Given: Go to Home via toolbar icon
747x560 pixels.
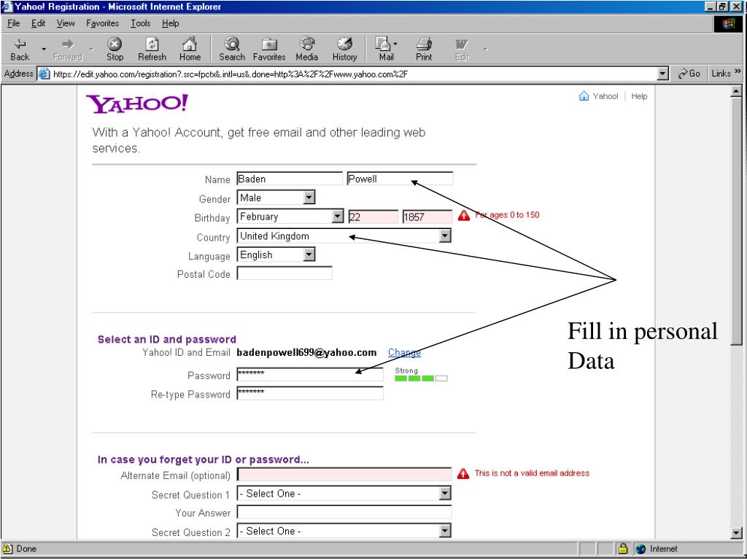Looking at the screenshot, I should 190,50.
